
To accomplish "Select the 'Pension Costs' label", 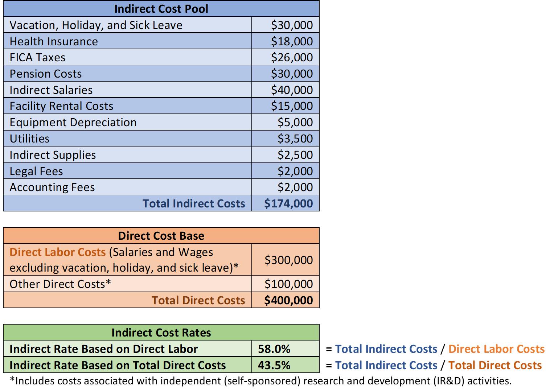I will point(127,73).
